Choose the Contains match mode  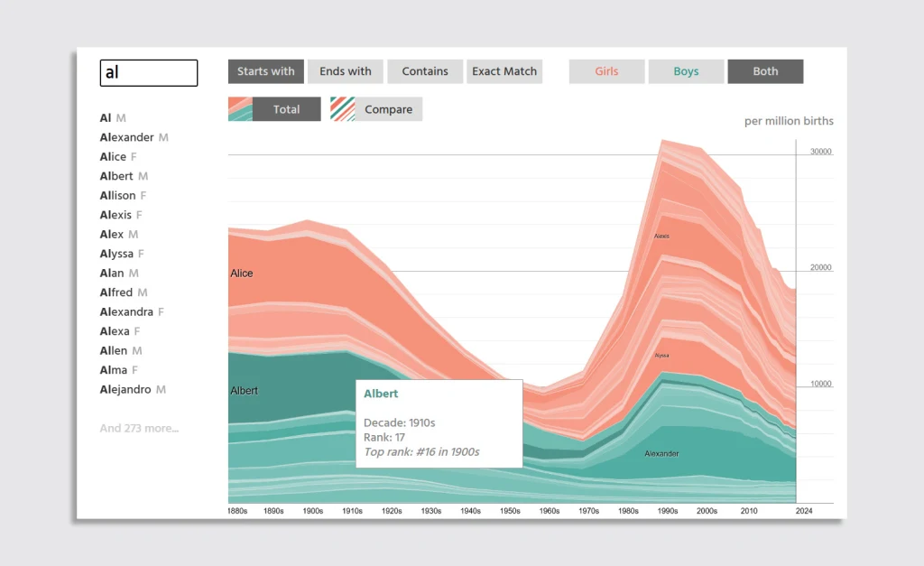coord(425,71)
